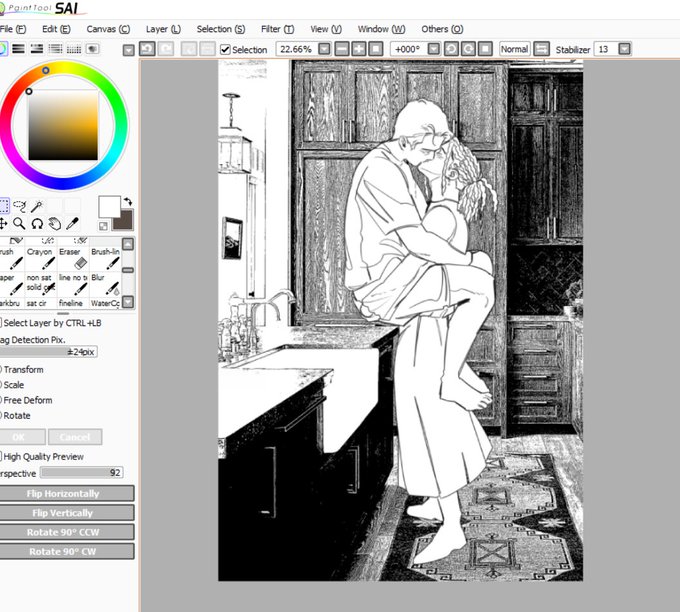
Task: Open the Window menu
Action: point(382,29)
